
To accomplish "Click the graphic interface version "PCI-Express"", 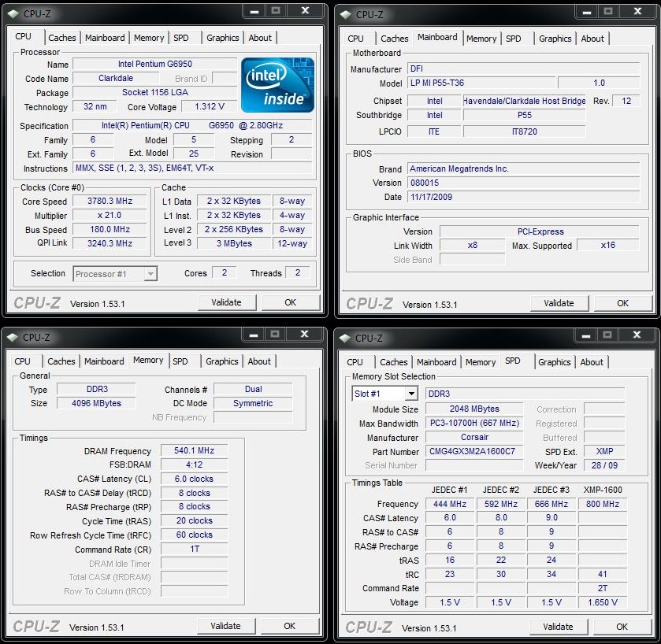I will [540, 231].
